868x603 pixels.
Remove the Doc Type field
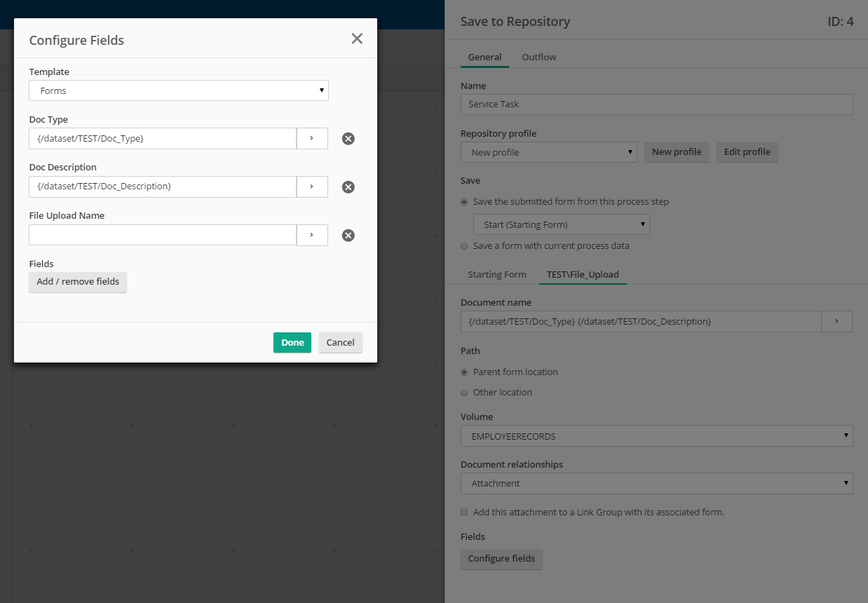pyautogui.click(x=348, y=139)
